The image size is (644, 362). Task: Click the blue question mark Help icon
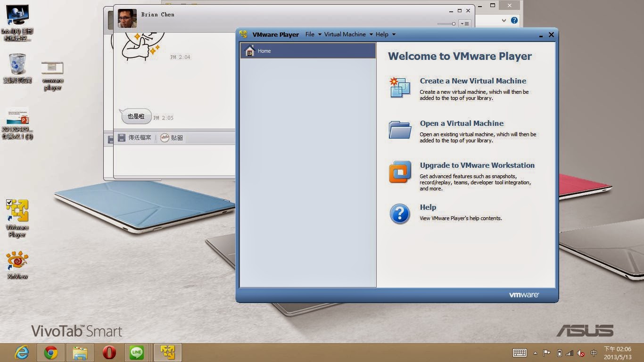(400, 214)
